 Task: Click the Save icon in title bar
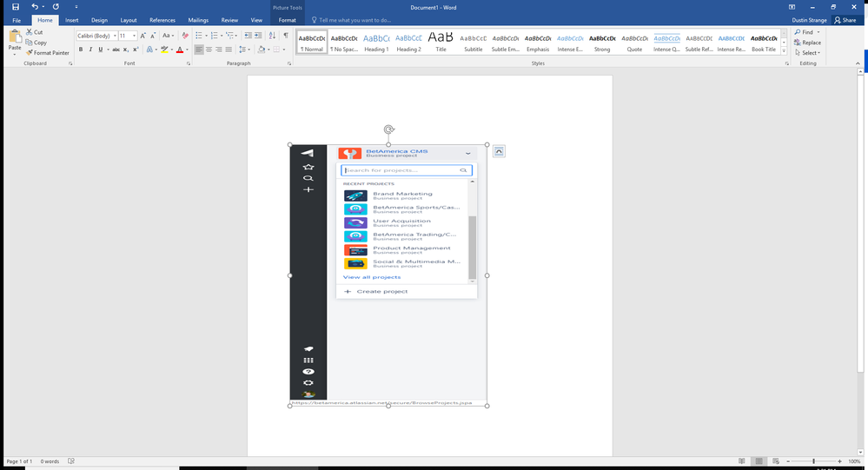(16, 7)
